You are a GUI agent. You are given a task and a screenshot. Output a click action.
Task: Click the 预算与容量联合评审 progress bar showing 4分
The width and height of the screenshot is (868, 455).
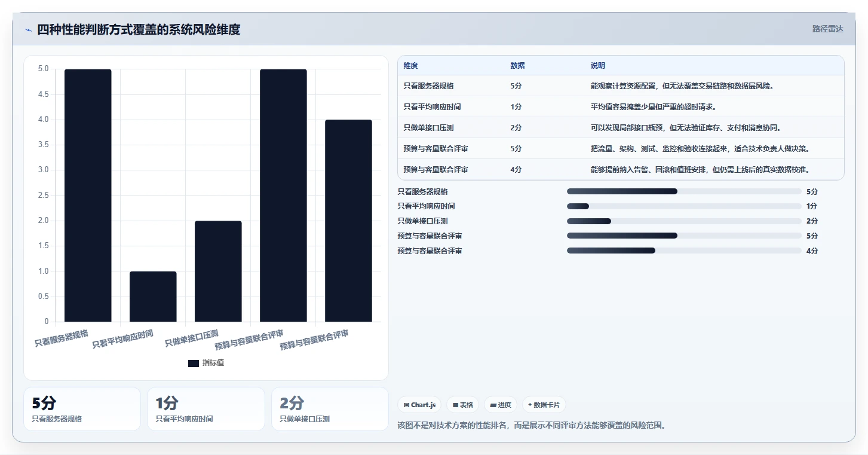(x=684, y=251)
